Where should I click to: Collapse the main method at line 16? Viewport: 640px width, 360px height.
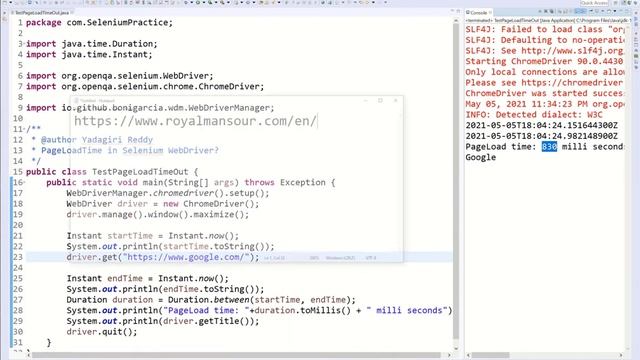pos(24,182)
